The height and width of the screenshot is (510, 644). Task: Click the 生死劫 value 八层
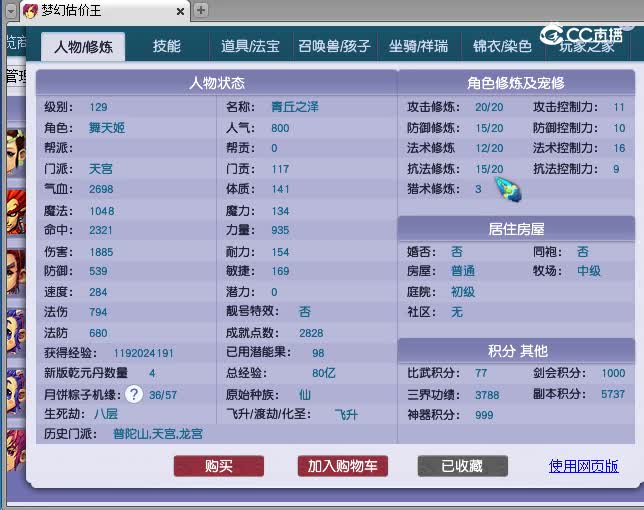[x=106, y=414]
